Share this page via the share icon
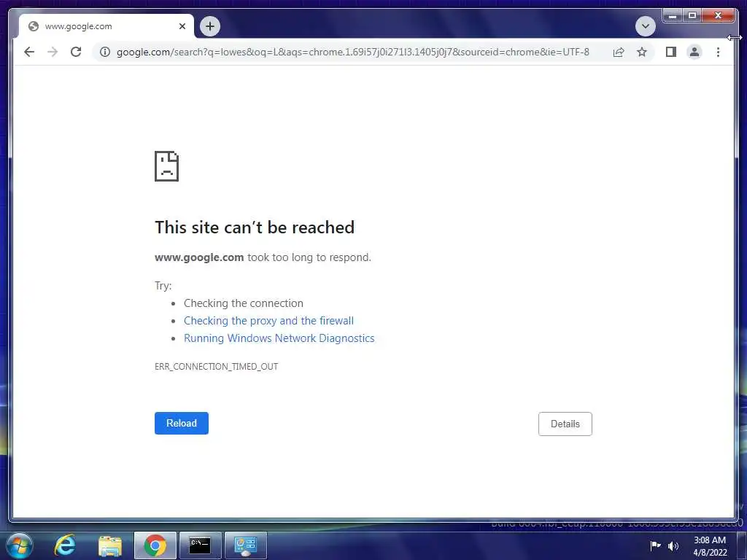 619,52
